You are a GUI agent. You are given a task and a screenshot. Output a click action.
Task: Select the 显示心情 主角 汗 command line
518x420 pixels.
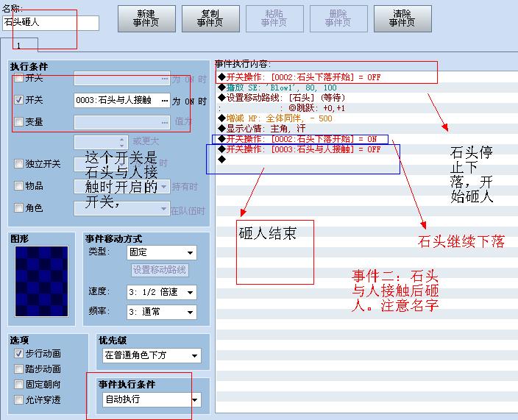click(366, 129)
